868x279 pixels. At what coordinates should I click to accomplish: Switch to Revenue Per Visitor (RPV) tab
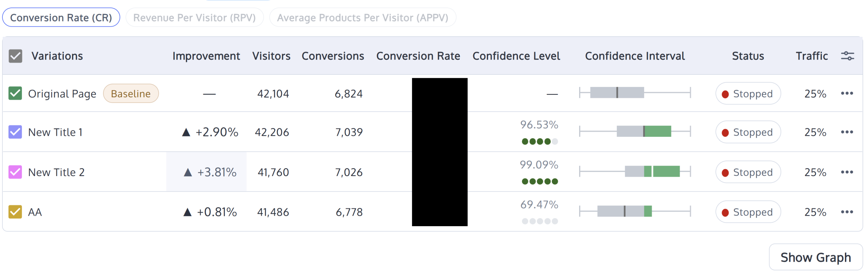point(194,18)
